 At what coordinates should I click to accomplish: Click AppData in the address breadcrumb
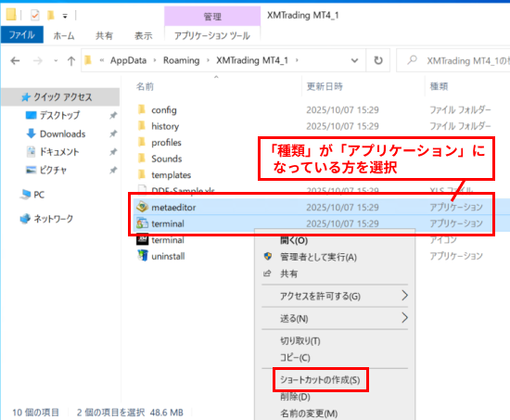(128, 60)
